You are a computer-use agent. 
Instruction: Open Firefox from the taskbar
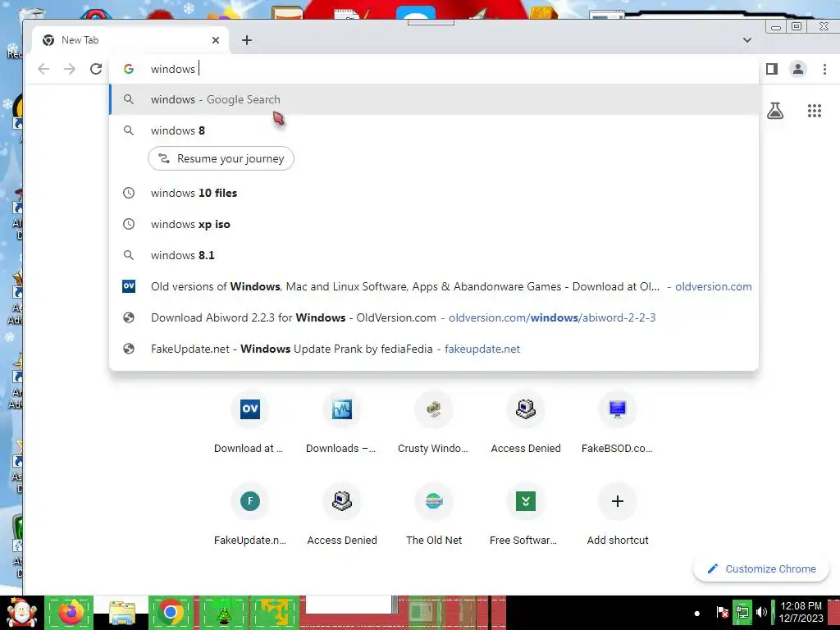click(x=70, y=612)
